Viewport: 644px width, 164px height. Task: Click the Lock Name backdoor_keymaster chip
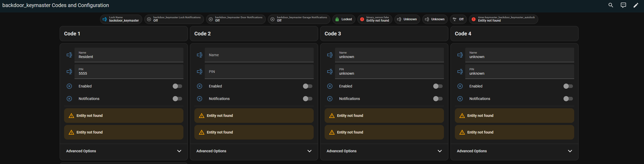click(x=121, y=19)
